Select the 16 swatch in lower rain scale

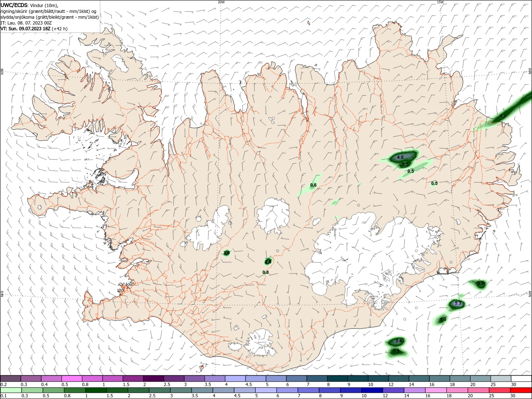[x=436, y=390]
